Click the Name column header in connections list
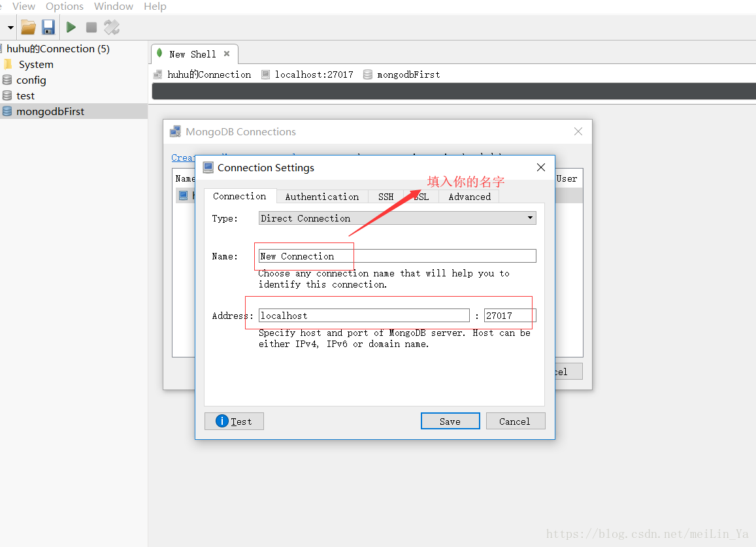 tap(185, 178)
